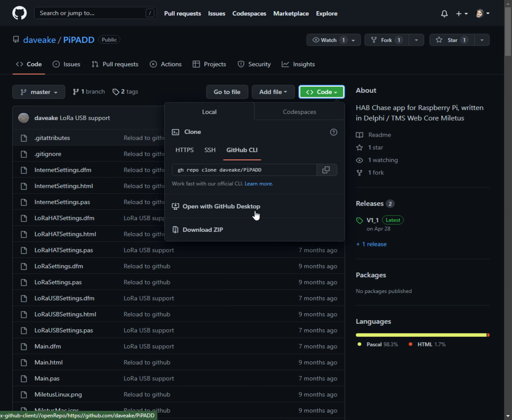This screenshot has width=512, height=420.
Task: Open the Projects tab
Action: (209, 64)
